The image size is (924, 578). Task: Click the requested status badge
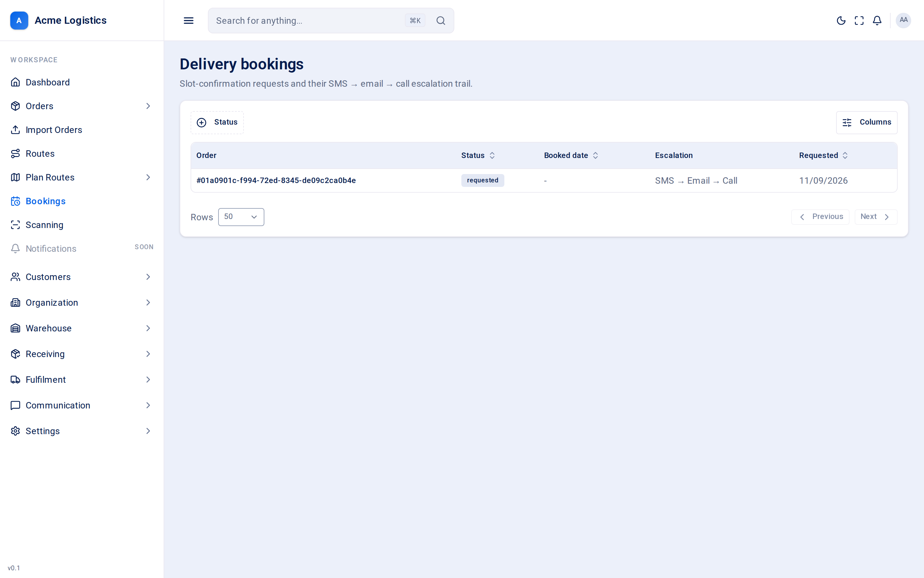click(483, 180)
